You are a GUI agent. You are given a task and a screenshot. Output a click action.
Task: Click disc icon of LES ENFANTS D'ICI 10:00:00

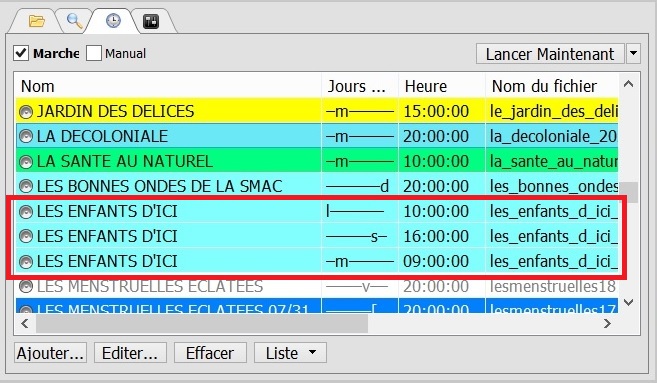26,212
